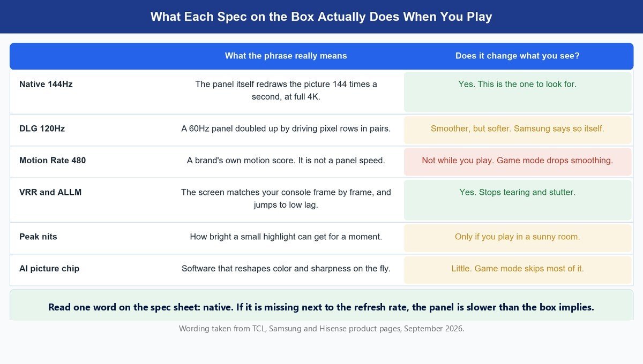643x364 pixels.
Task: Click the infographic title banner text
Action: click(321, 17)
